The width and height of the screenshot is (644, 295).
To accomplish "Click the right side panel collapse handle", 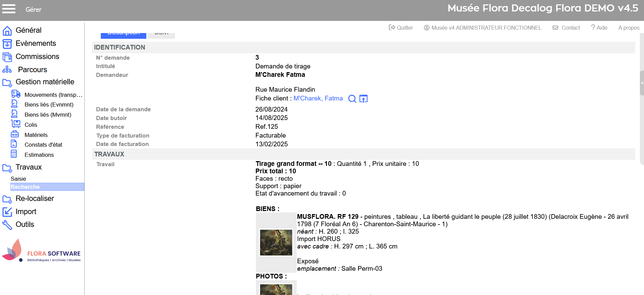I will pos(642,83).
